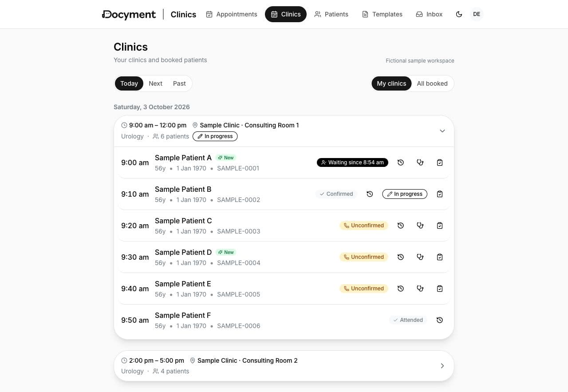Click clipboard-check icon in Sample Patient B row
568x392 pixels.
pos(440,194)
